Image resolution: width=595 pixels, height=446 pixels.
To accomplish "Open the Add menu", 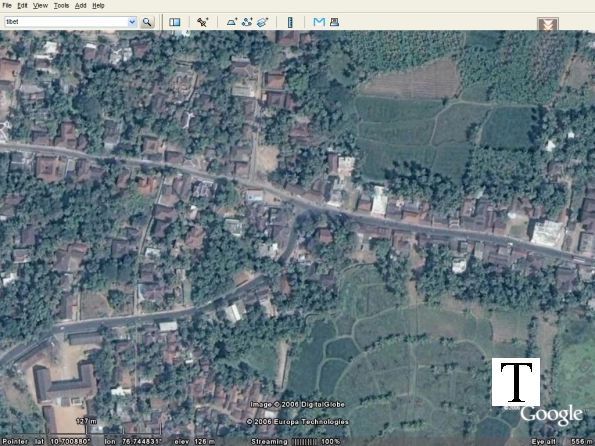I will (x=80, y=6).
